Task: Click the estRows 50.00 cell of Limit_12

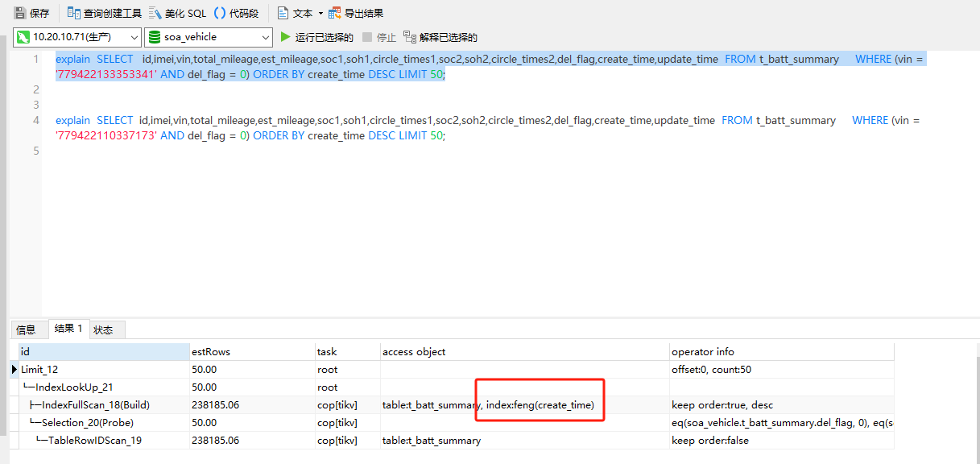Action: point(252,370)
